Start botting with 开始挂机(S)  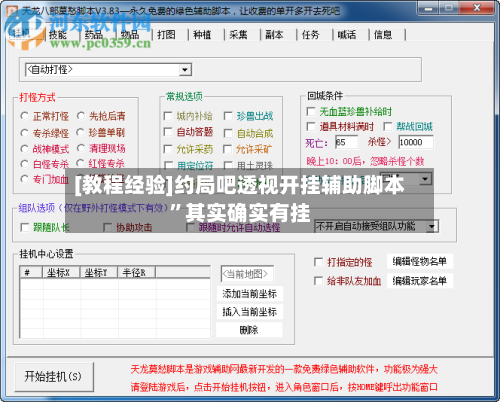click(x=54, y=377)
